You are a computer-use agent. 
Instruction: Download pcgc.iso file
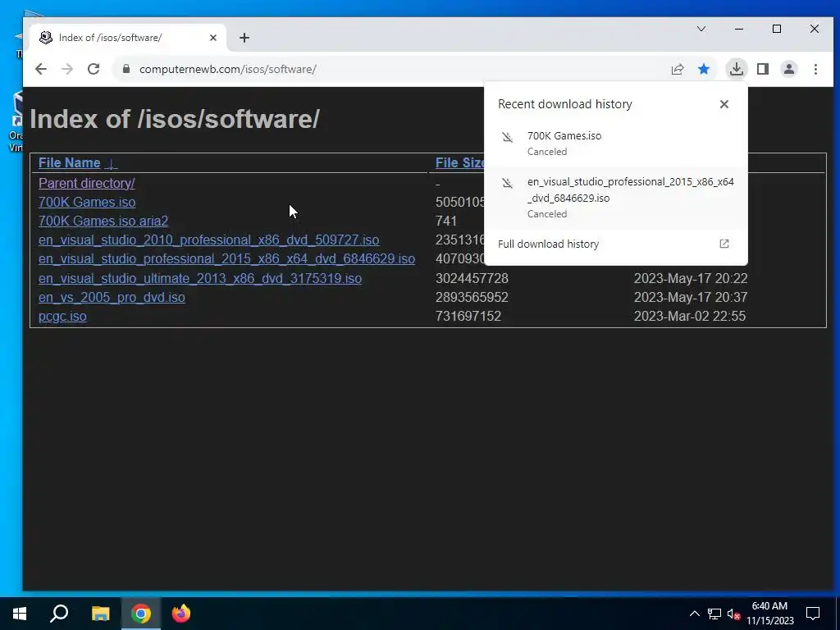(62, 316)
